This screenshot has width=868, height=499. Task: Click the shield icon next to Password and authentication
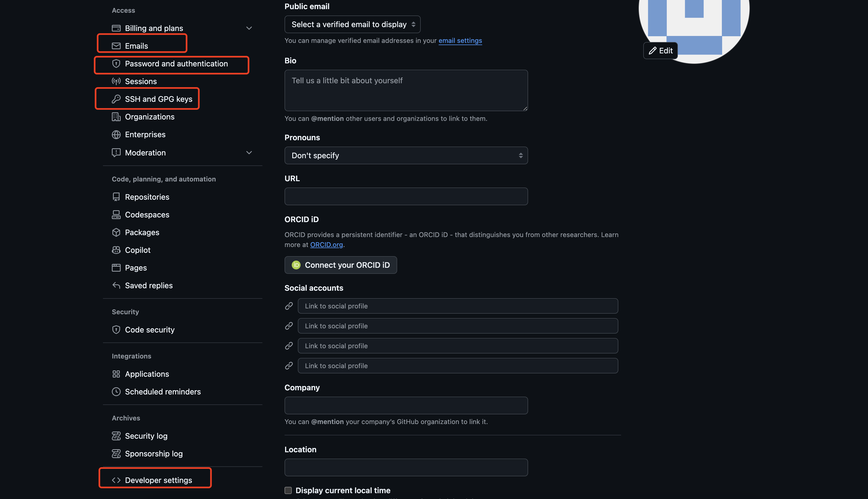pyautogui.click(x=116, y=64)
